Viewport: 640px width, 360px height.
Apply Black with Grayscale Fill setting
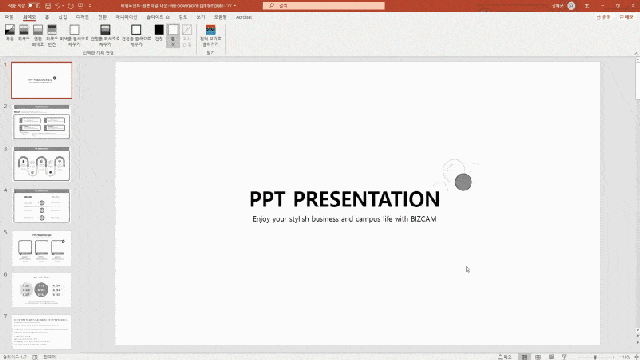[105, 35]
